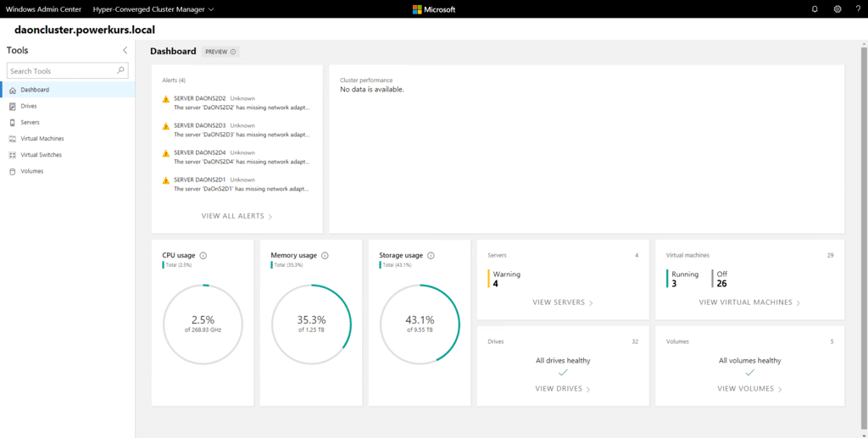
Task: Click the Memory usage info icon
Action: tap(325, 255)
